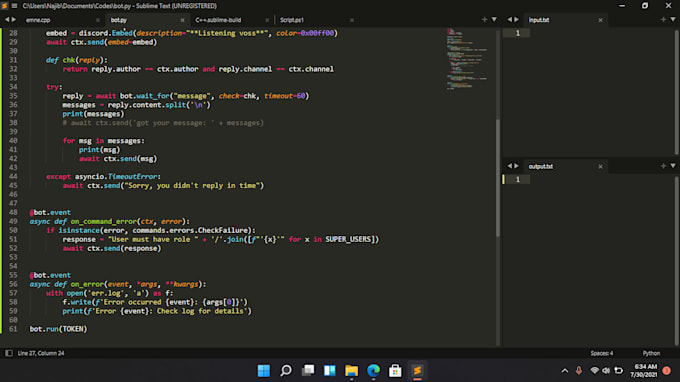Click line number 48 in gutter
The width and height of the screenshot is (680, 382).
coord(13,212)
